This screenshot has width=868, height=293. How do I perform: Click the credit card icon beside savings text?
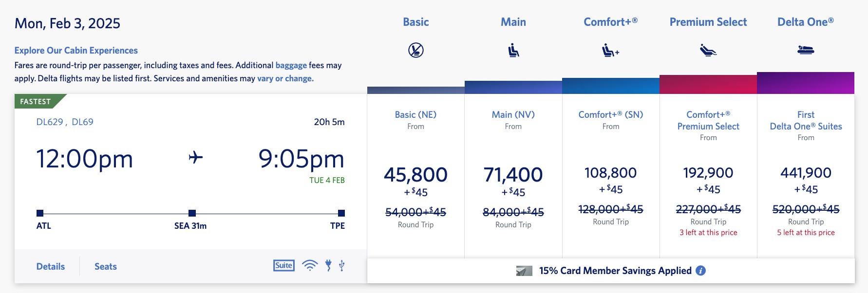click(524, 271)
